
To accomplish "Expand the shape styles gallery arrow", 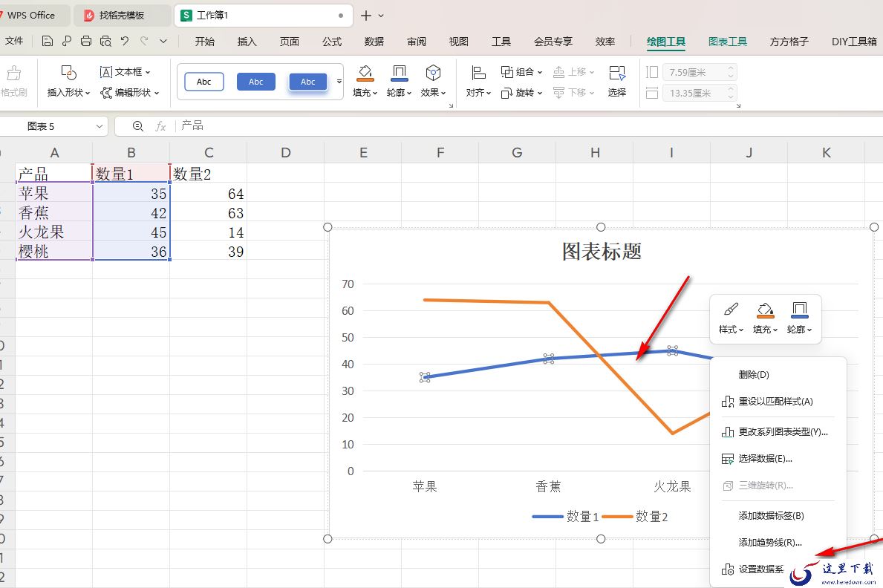I will (x=339, y=82).
